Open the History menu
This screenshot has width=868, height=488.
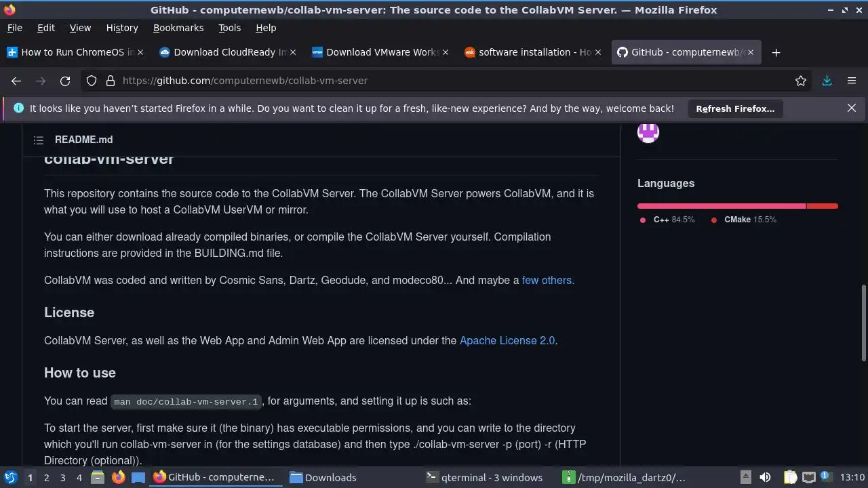[122, 28]
